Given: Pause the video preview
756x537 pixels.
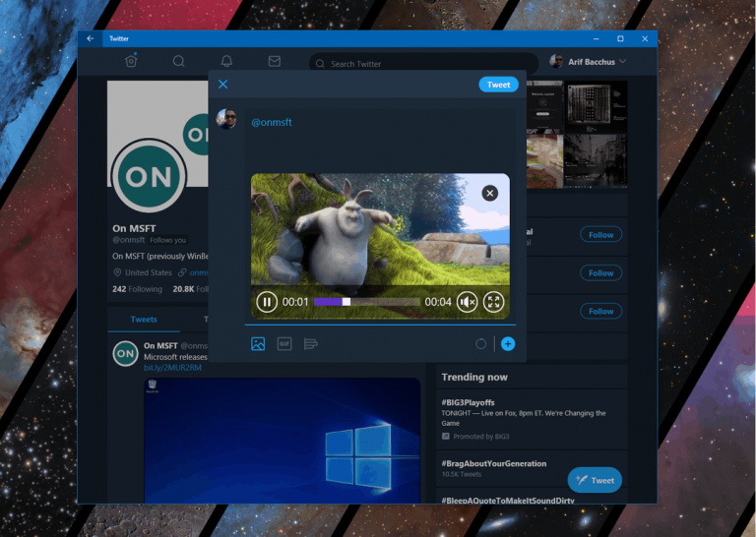Looking at the screenshot, I should (267, 302).
